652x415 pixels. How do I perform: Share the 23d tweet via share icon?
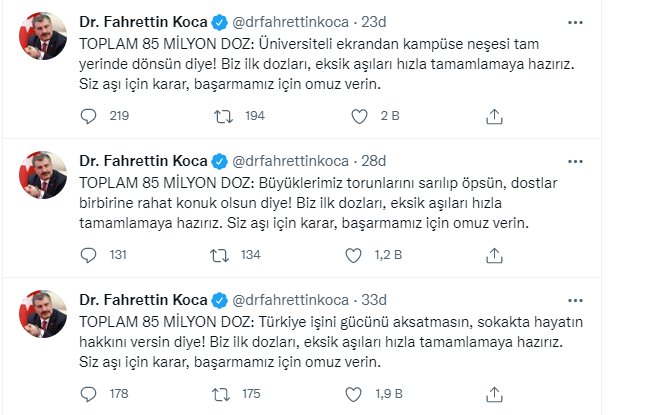494,117
